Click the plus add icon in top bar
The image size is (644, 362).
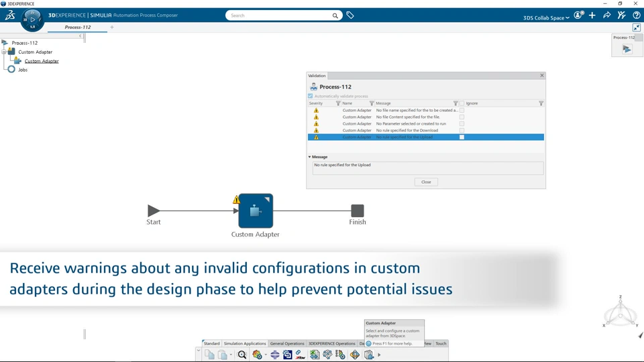pyautogui.click(x=592, y=15)
